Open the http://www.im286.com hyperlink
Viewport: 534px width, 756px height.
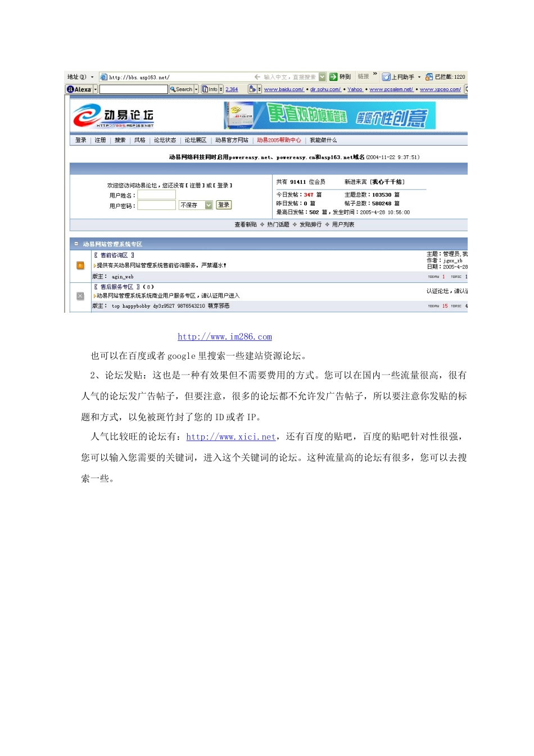[x=225, y=337]
